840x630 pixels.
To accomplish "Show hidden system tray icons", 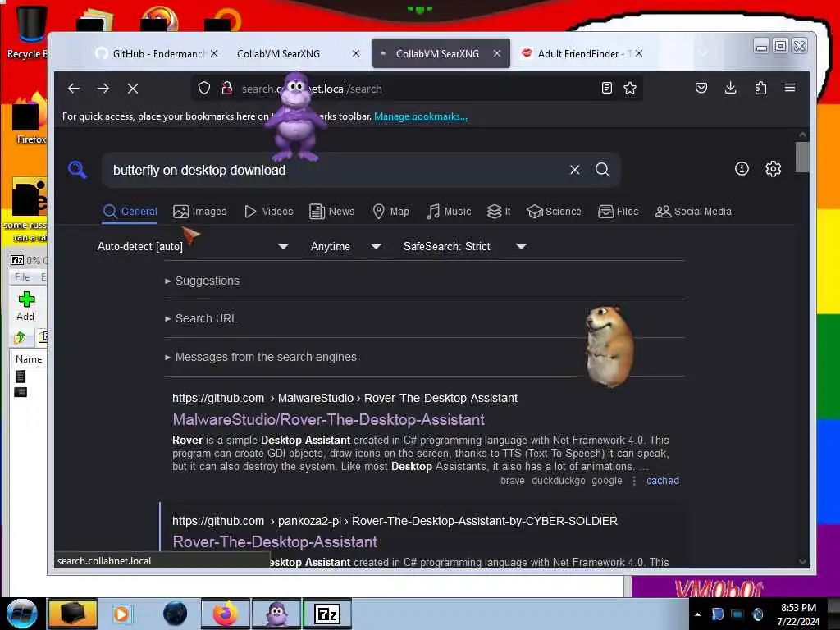I will 697,614.
